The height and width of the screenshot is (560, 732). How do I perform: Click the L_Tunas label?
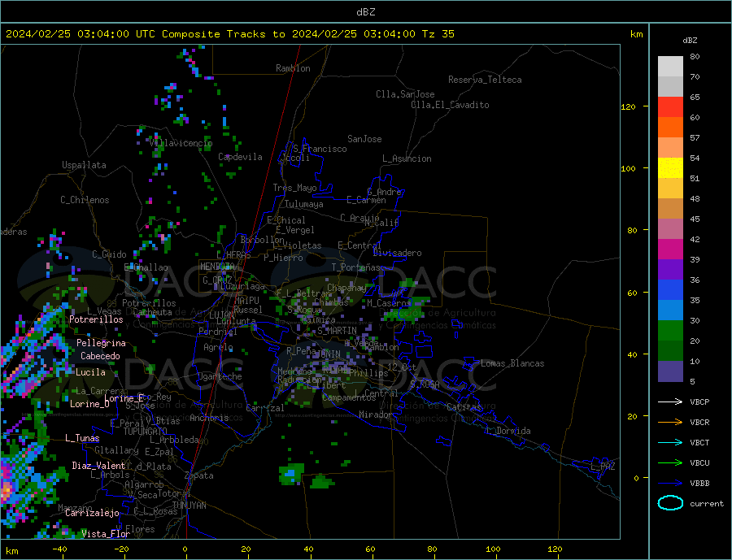coord(82,438)
